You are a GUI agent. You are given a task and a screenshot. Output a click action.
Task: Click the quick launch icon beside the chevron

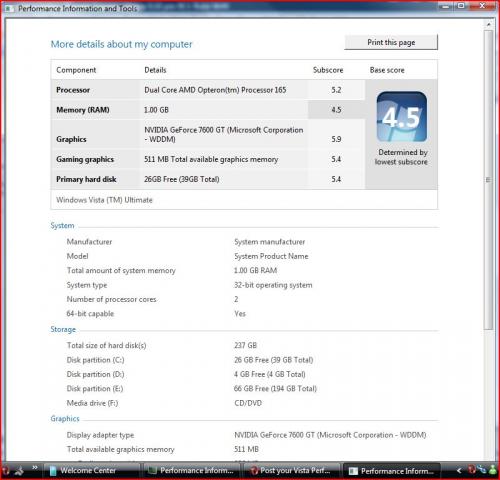coord(19,471)
